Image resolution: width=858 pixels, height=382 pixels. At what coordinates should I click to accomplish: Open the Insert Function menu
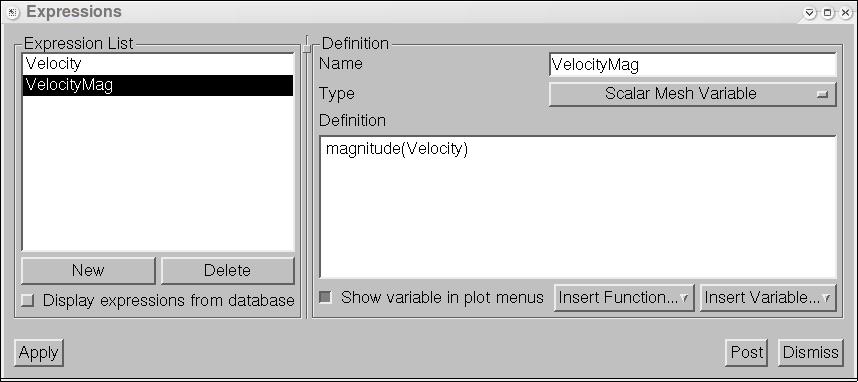click(624, 298)
